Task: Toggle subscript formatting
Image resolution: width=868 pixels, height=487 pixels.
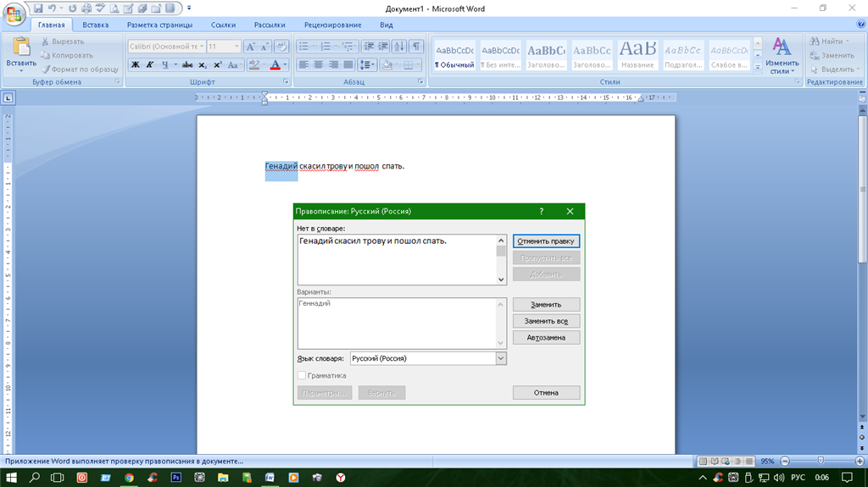Action: pyautogui.click(x=203, y=64)
